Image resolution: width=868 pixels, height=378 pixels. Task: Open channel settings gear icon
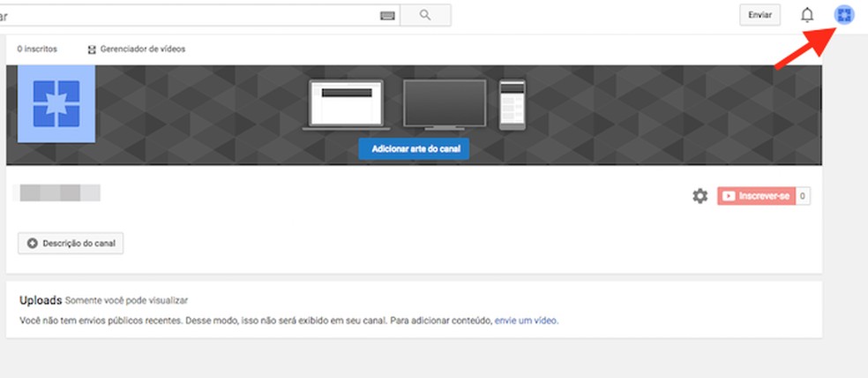pyautogui.click(x=700, y=196)
